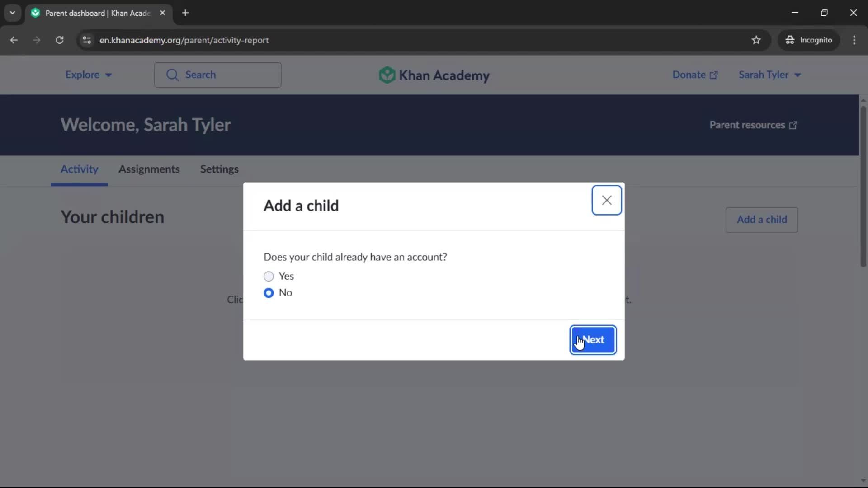868x488 pixels.
Task: Restore down the browser window
Action: 824,13
